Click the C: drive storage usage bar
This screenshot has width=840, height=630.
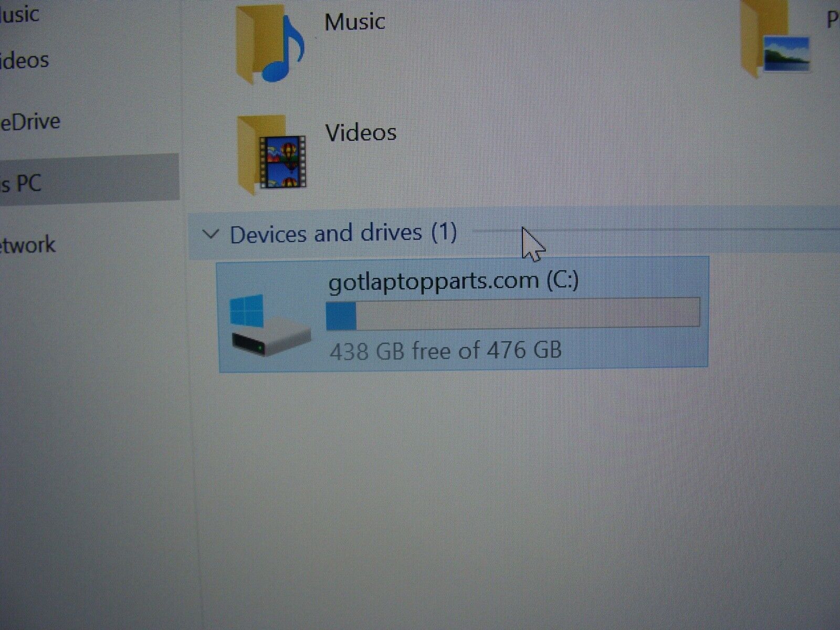(513, 313)
